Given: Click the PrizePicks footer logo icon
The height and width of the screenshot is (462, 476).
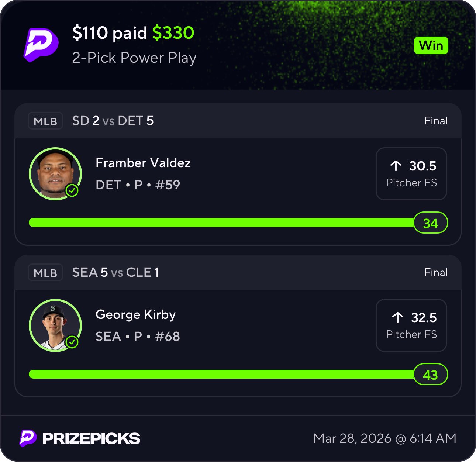Looking at the screenshot, I should pyautogui.click(x=28, y=438).
